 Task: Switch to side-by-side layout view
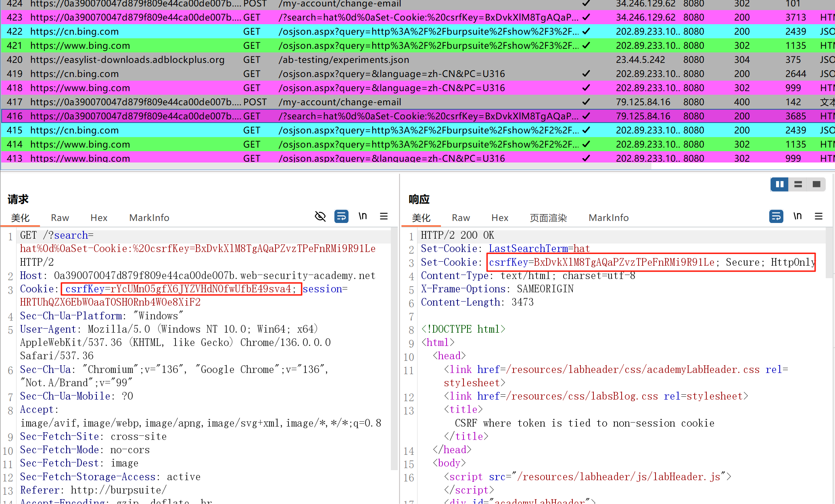[779, 184]
